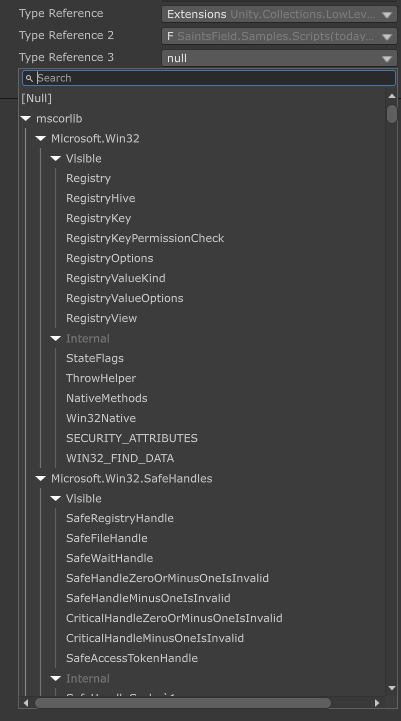Click horizontal scroll left arrow

pos(26,703)
